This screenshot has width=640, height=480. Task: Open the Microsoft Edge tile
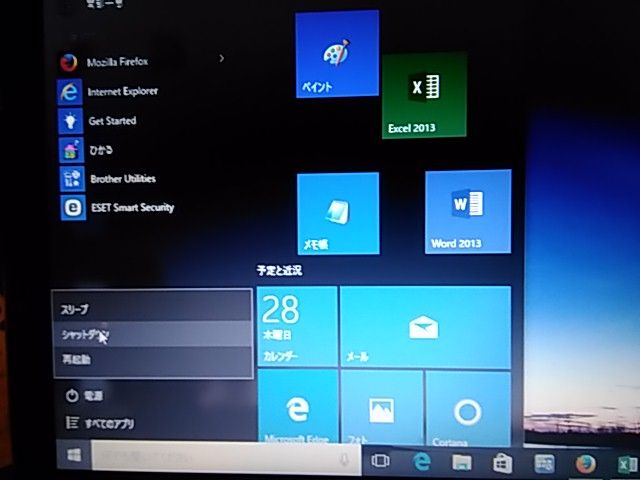(298, 406)
